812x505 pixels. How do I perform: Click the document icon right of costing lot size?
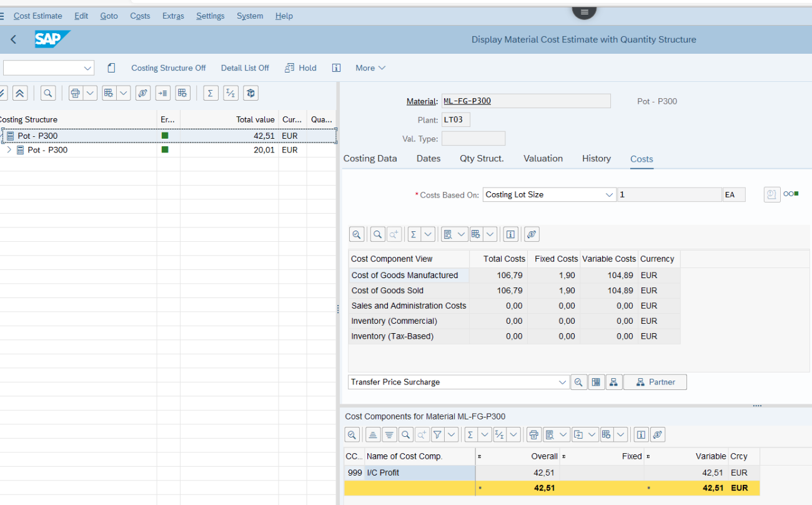(772, 194)
